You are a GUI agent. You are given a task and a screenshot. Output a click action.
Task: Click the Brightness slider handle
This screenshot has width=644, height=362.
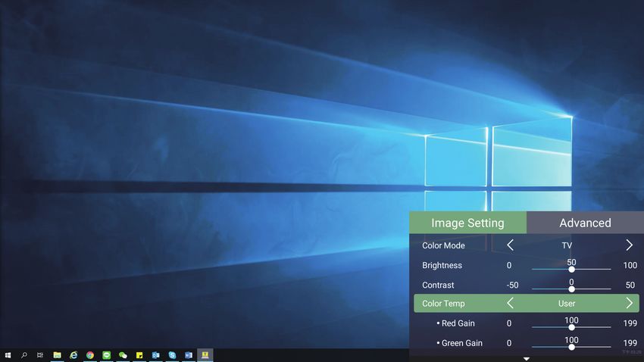pyautogui.click(x=571, y=270)
